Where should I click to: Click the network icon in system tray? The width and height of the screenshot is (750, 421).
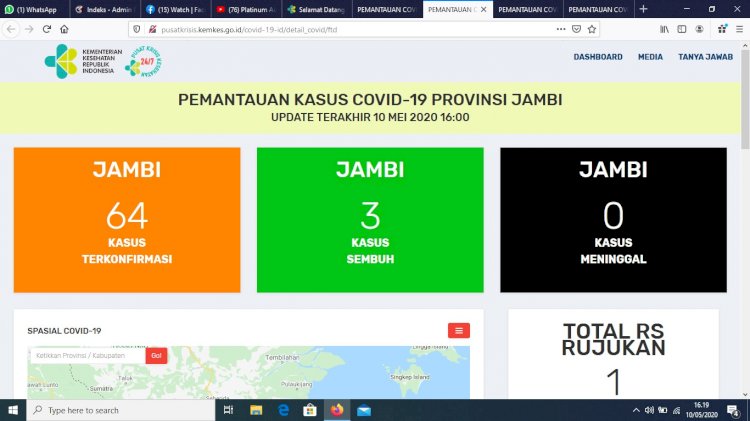(x=676, y=410)
